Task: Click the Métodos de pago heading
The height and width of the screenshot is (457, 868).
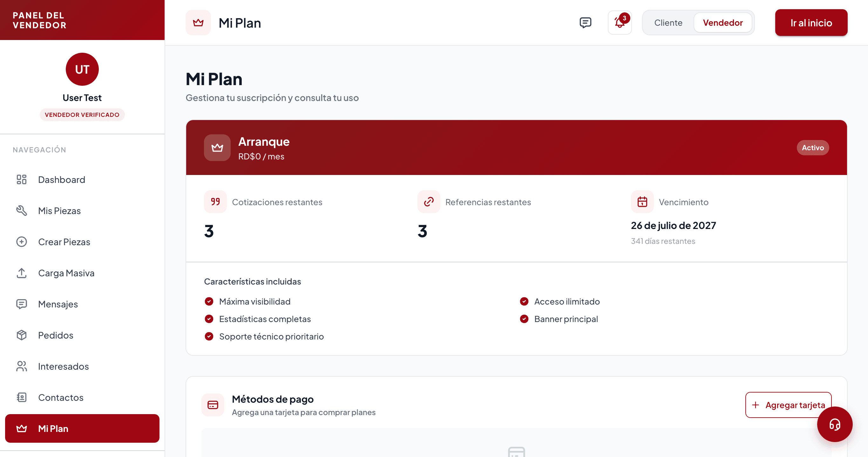Action: [x=273, y=399]
